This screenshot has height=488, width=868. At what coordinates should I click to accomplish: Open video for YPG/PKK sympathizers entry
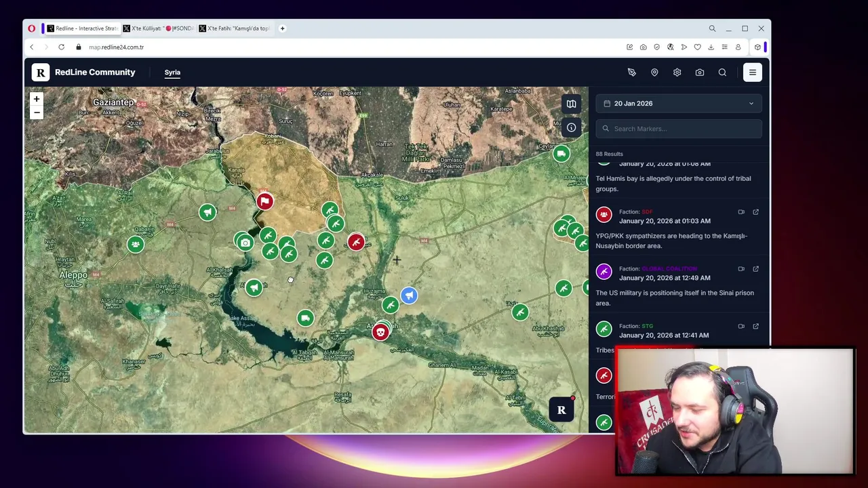741,212
